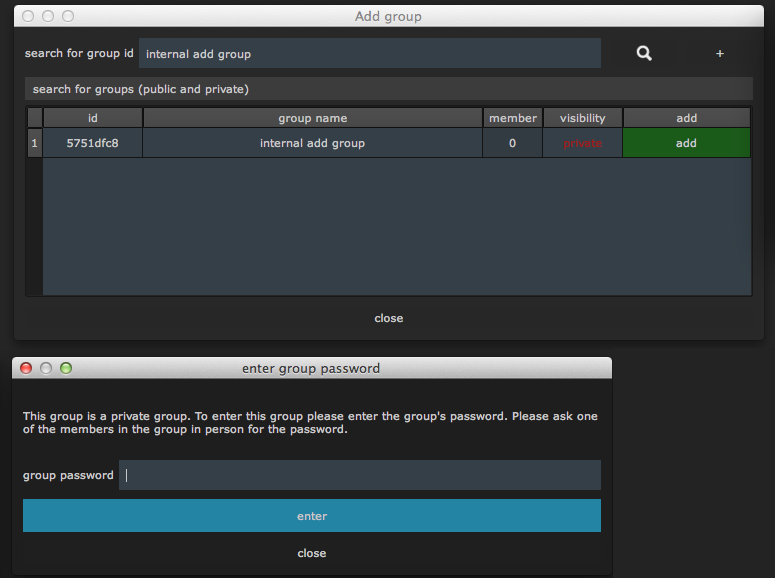This screenshot has height=578, width=775.
Task: Sort by the id column header
Action: [x=92, y=118]
